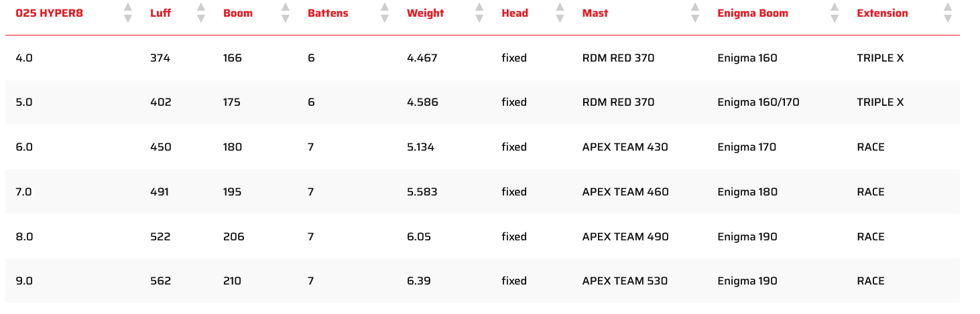Image resolution: width=980 pixels, height=314 pixels.
Task: Click the 6.05 weight value
Action: [420, 237]
